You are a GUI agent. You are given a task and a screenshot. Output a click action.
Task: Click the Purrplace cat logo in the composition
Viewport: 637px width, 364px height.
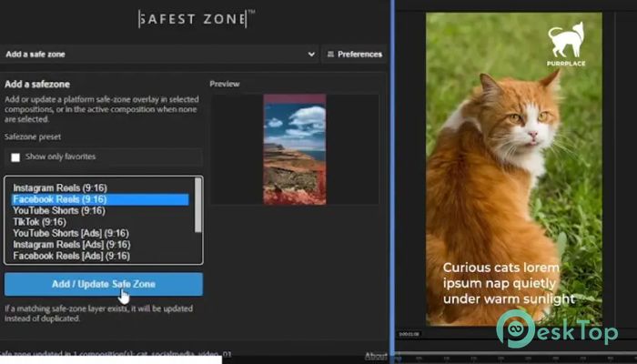(566, 44)
